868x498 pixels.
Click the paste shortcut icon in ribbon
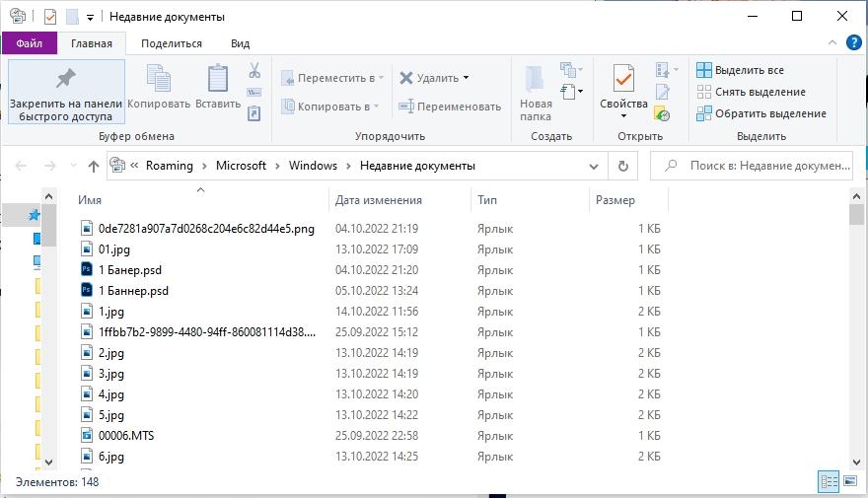point(254,113)
